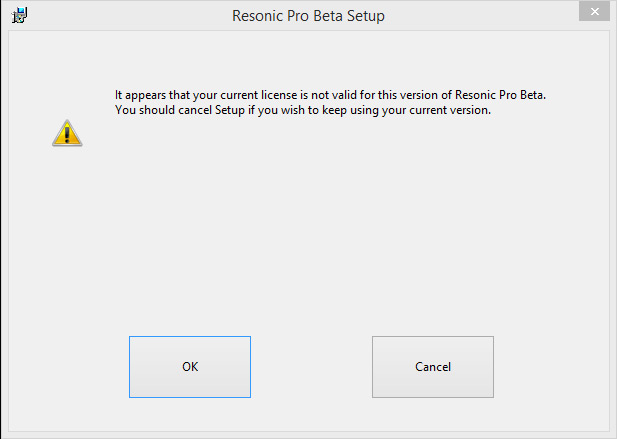The width and height of the screenshot is (617, 439).
Task: Click the blank area left of OK button
Action: pos(68,367)
